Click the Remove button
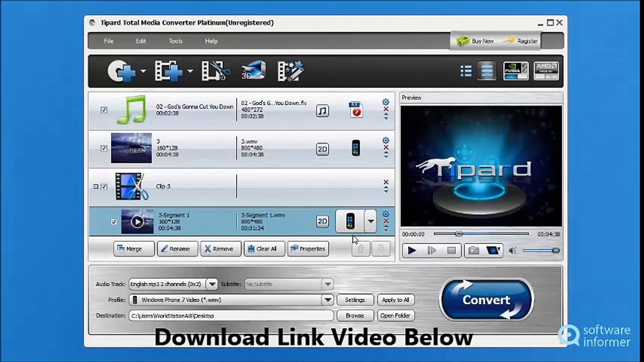 pyautogui.click(x=221, y=249)
